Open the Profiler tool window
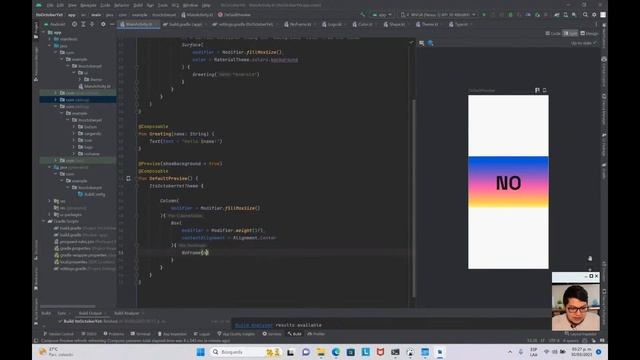This screenshot has height=360, width=640. tap(316, 334)
